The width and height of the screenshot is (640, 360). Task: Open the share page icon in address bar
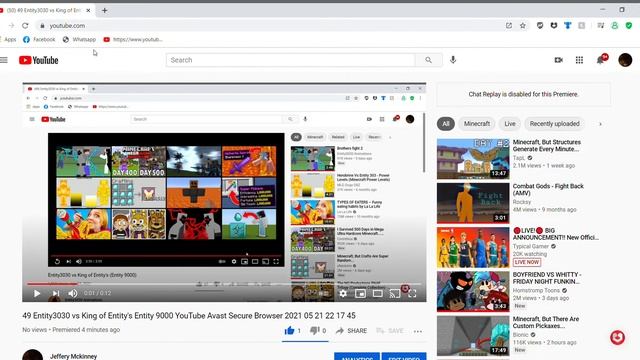tap(509, 25)
